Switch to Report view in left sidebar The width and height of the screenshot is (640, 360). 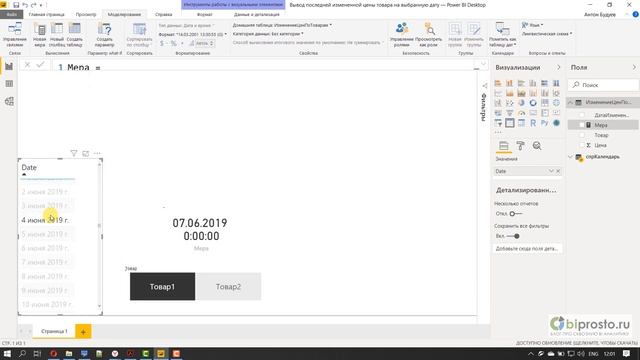pos(9,67)
